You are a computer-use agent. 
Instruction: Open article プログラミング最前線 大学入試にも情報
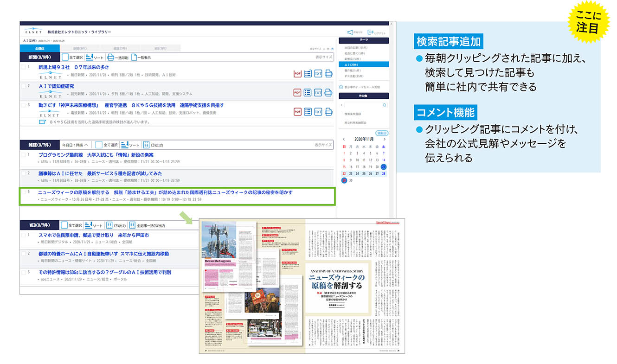point(96,155)
